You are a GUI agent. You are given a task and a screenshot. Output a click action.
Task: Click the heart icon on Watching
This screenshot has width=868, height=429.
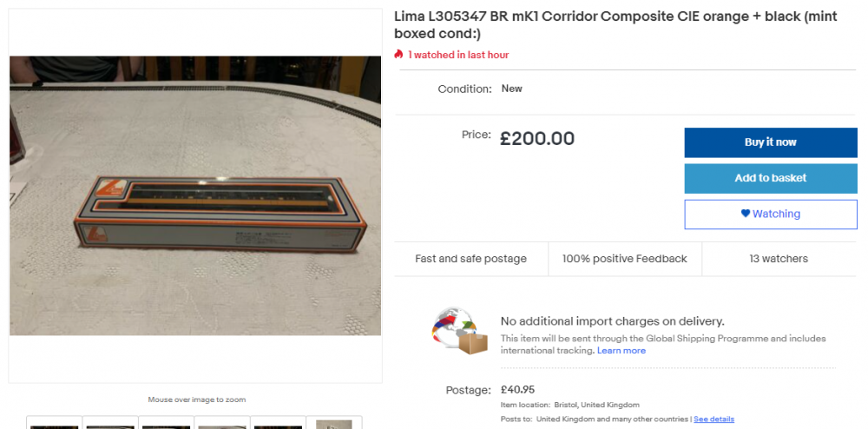745,214
